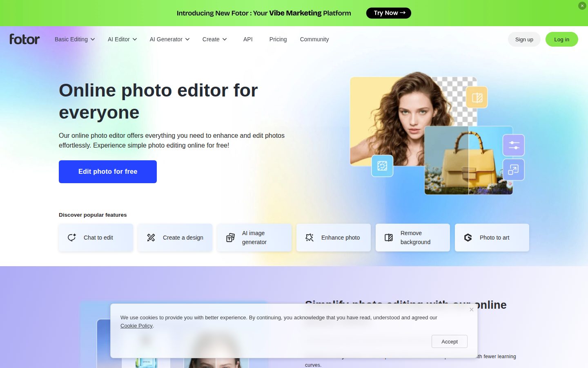
Task: Expand the AI Generator menu
Action: [170, 39]
